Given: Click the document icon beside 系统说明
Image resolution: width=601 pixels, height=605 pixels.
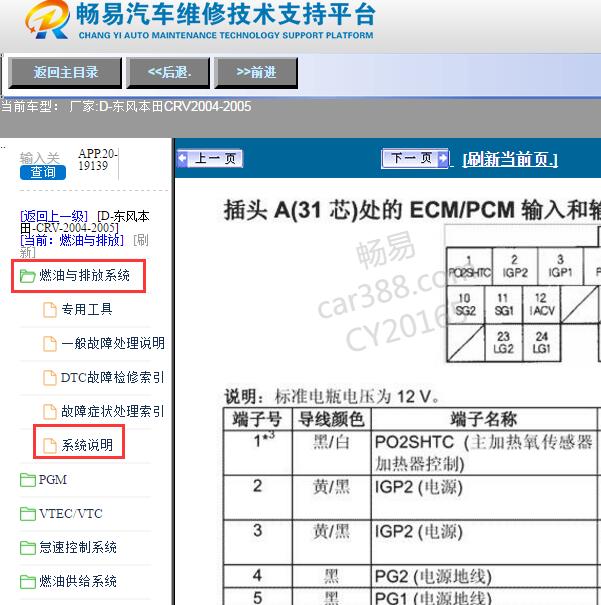Looking at the screenshot, I should click(x=50, y=445).
